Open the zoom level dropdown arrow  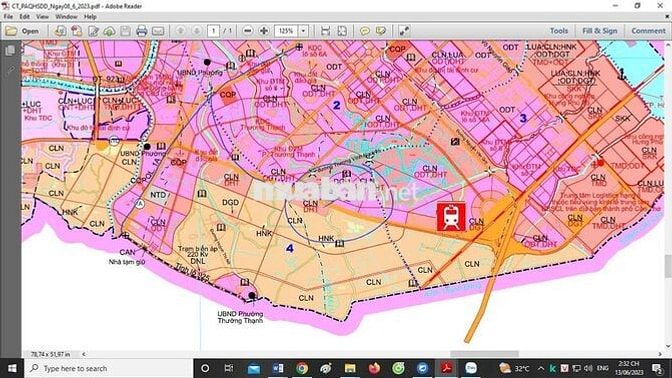[x=303, y=31]
